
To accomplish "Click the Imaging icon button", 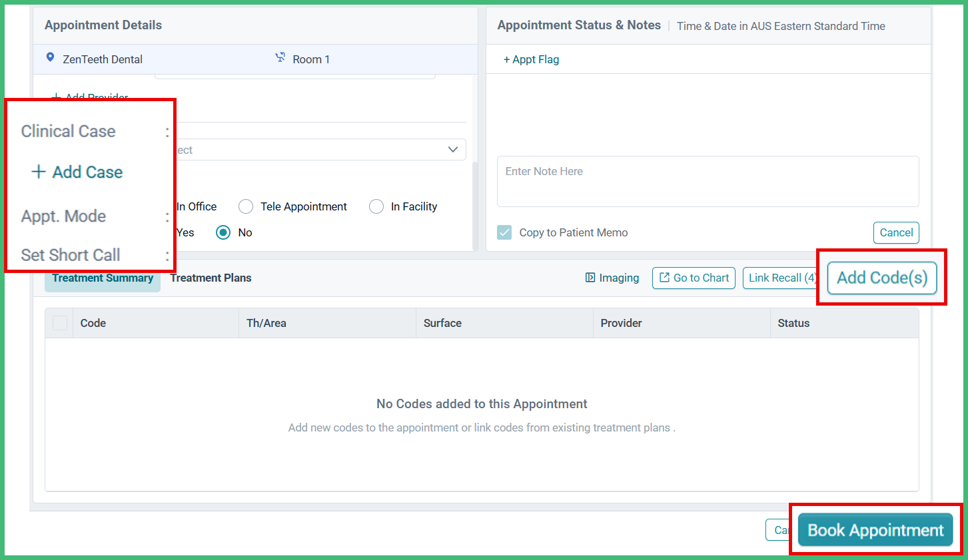I will (612, 278).
